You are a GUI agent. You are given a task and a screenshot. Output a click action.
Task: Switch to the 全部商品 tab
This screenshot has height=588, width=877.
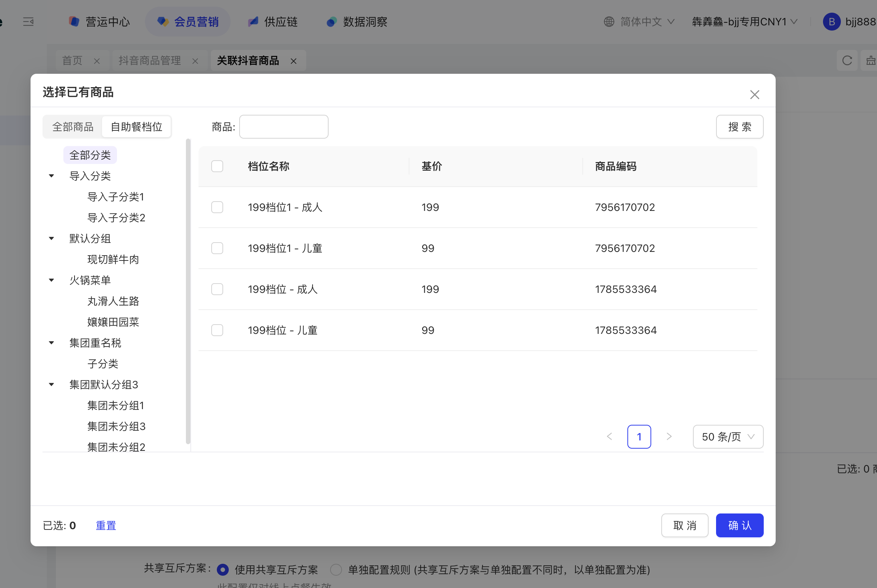point(73,127)
